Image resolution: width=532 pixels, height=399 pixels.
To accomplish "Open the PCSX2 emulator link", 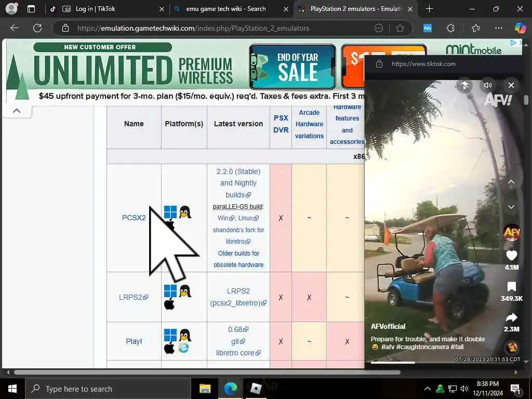I will click(134, 218).
